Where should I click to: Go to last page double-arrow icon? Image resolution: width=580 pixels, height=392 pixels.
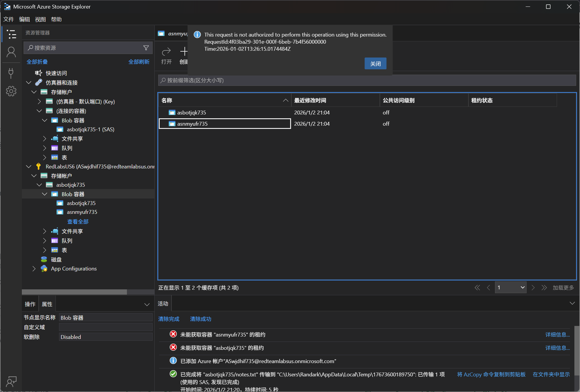click(x=544, y=288)
